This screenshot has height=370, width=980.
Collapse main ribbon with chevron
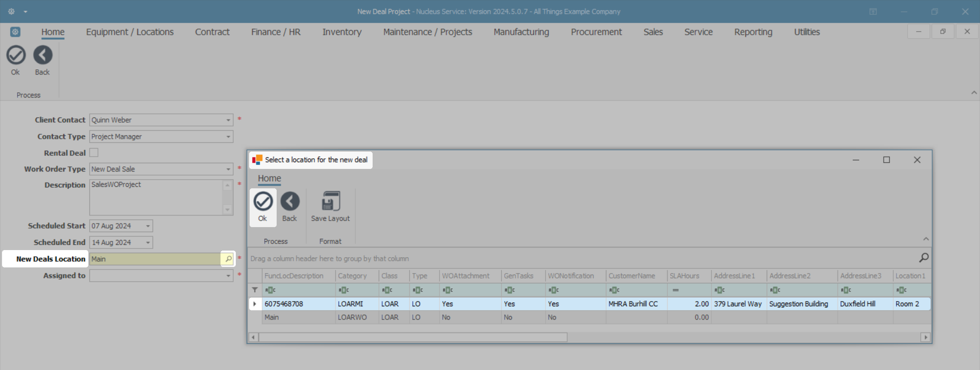[974, 93]
